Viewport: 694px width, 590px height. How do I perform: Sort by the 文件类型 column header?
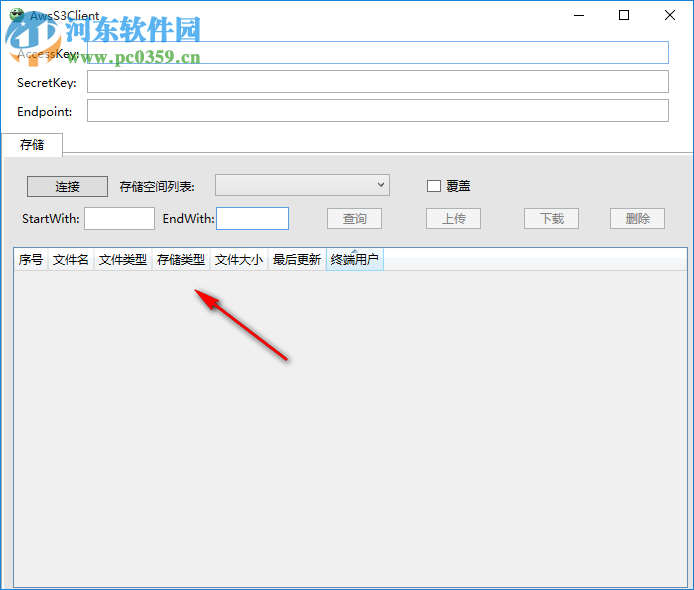[x=123, y=259]
